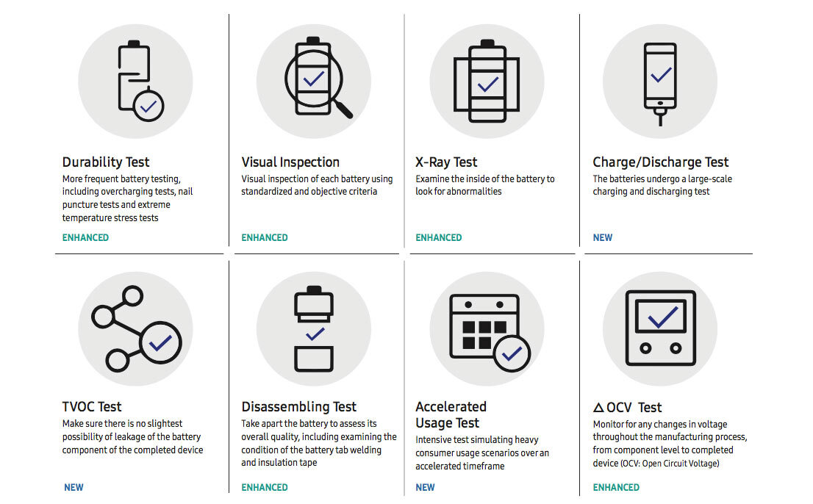813x504 pixels.
Task: Select the Accelerated Usage Test heading
Action: tap(451, 415)
